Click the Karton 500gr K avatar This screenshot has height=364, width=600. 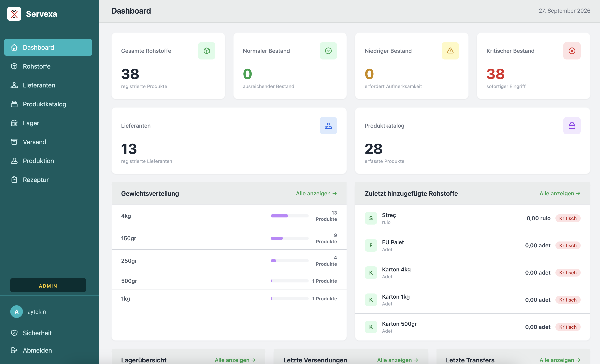371,327
